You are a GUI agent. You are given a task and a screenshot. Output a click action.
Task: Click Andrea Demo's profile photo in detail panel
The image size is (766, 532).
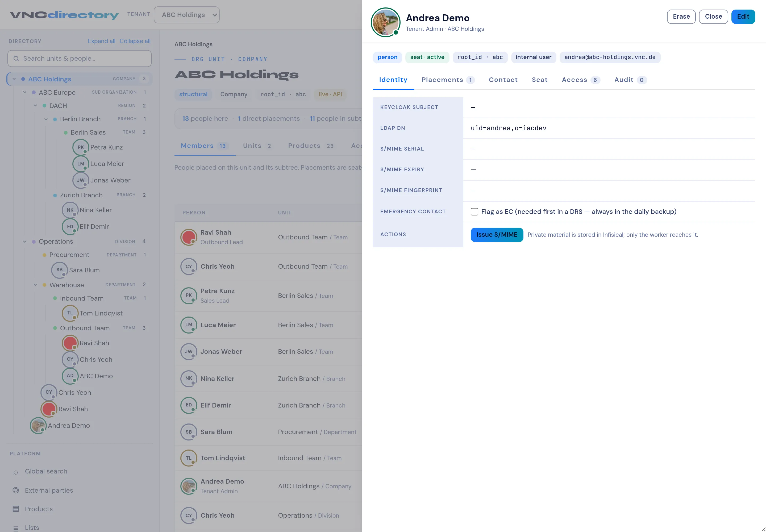(386, 22)
